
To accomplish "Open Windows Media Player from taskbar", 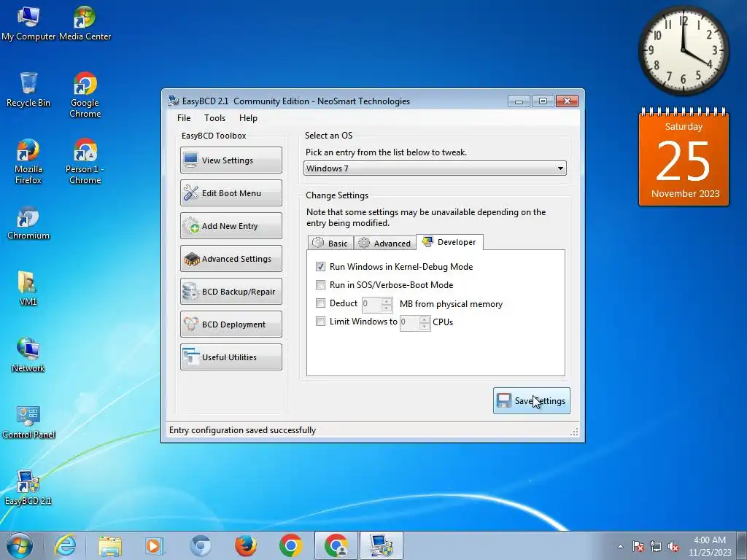I will coord(155,545).
